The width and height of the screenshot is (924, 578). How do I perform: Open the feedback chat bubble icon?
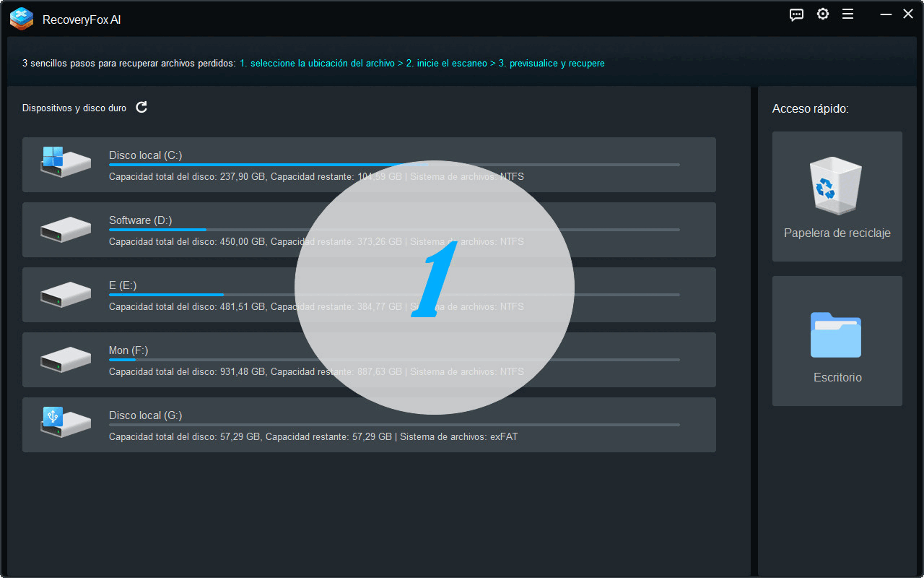(x=796, y=14)
